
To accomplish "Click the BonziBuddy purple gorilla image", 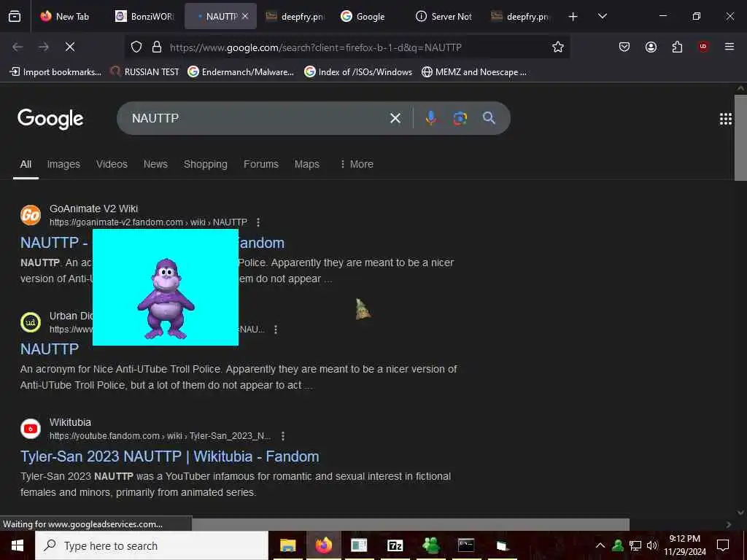I will [x=166, y=287].
